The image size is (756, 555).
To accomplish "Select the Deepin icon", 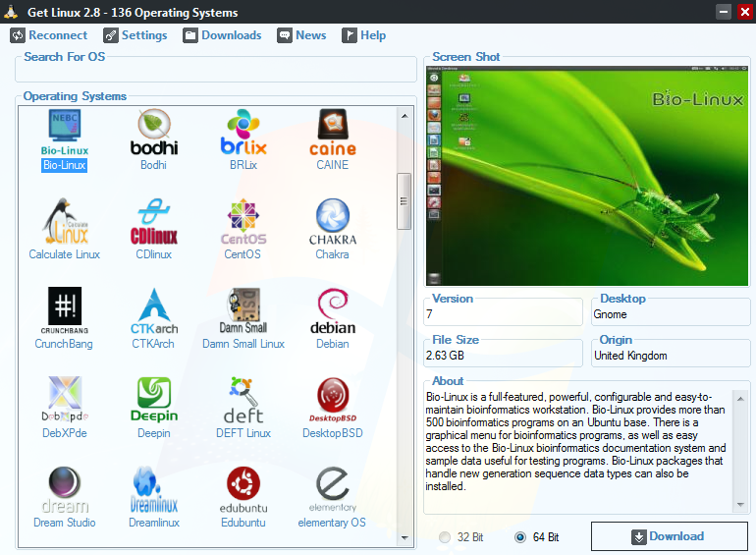I will [154, 400].
